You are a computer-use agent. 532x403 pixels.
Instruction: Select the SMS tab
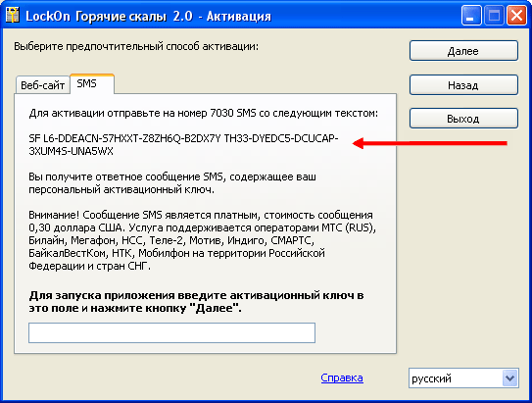coord(92,83)
